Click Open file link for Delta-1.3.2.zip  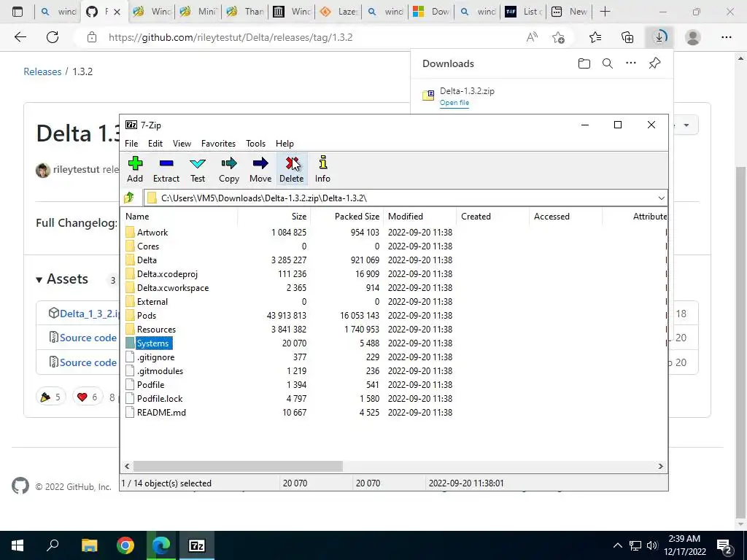pyautogui.click(x=454, y=103)
